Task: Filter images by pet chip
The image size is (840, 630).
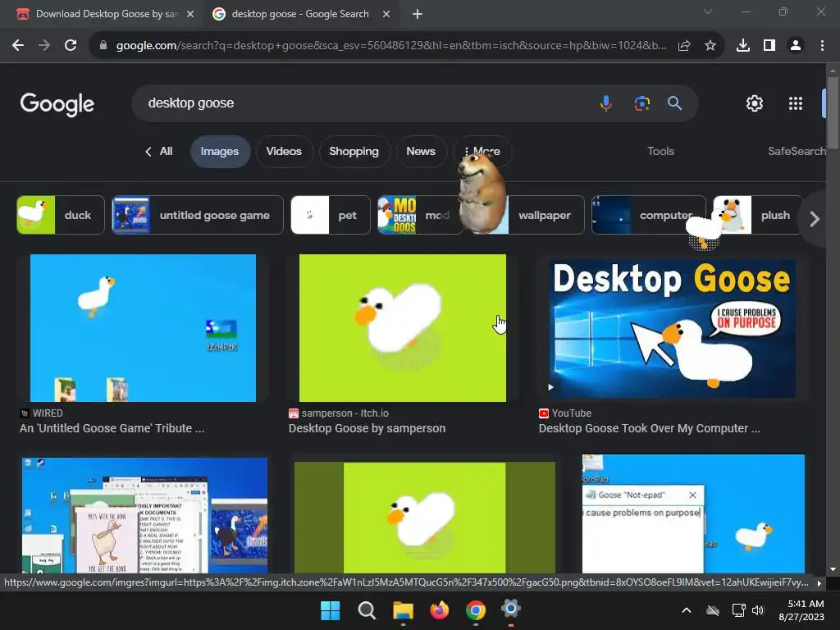Action: pos(331,216)
